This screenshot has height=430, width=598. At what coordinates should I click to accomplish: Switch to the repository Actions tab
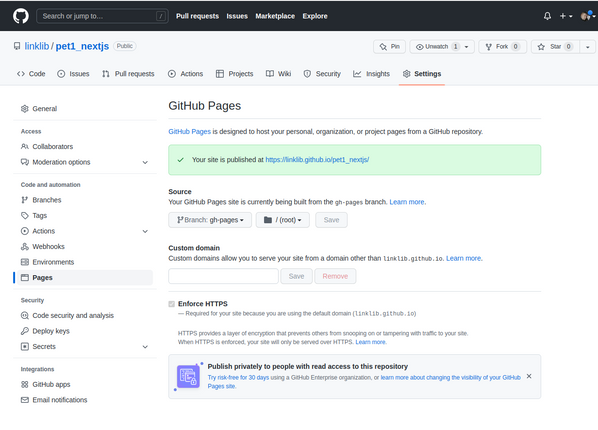point(185,74)
